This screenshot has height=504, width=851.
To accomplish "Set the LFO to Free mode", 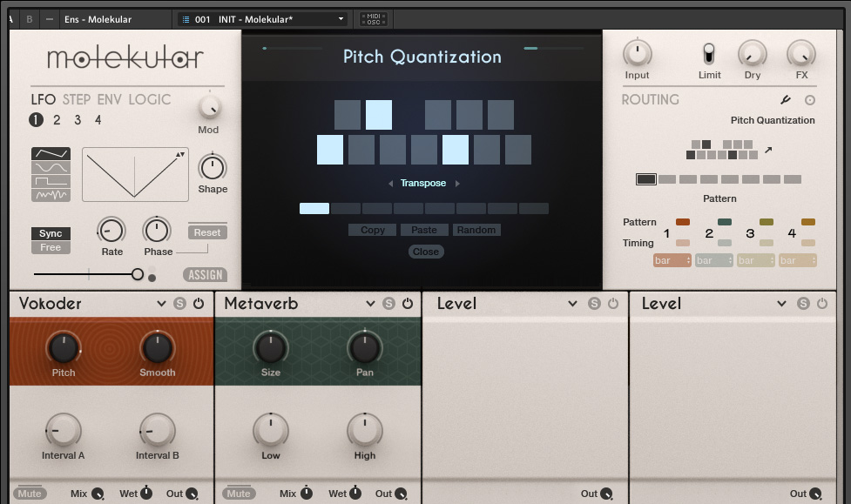I will [x=51, y=248].
